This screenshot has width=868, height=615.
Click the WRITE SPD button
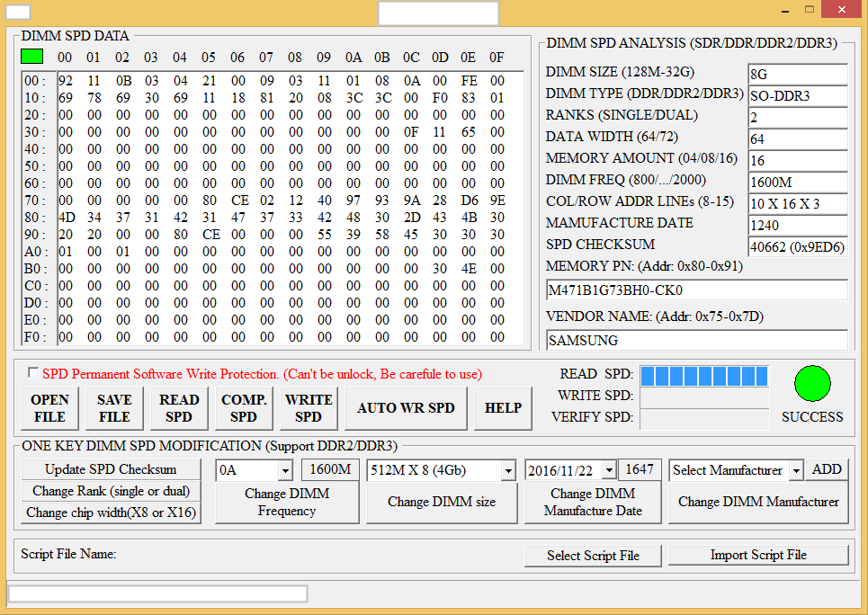click(x=309, y=408)
